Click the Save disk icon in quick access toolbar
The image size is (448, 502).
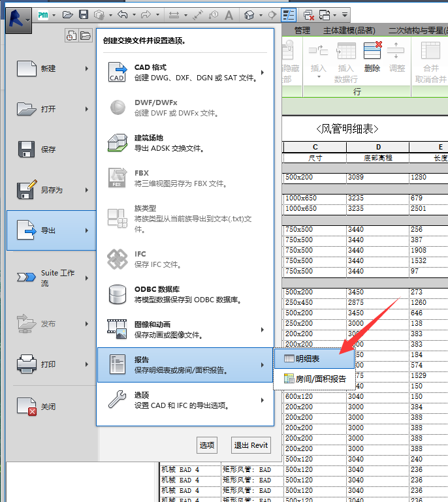[84, 15]
